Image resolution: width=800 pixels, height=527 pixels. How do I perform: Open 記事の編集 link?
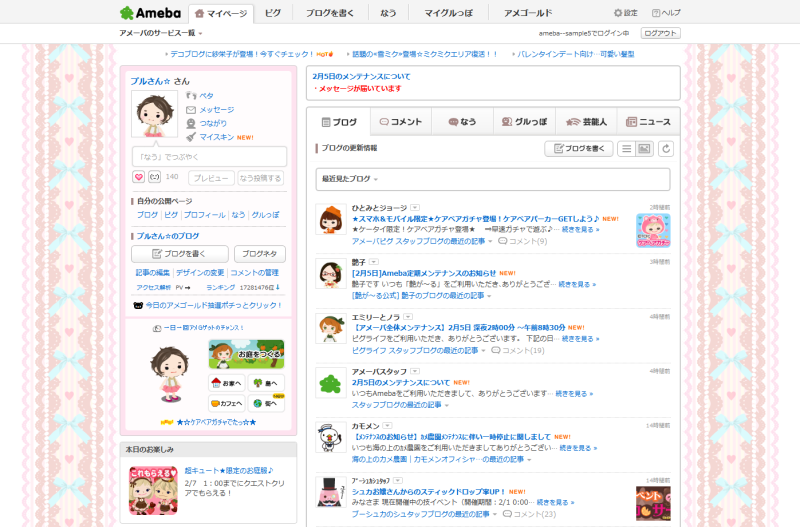153,272
